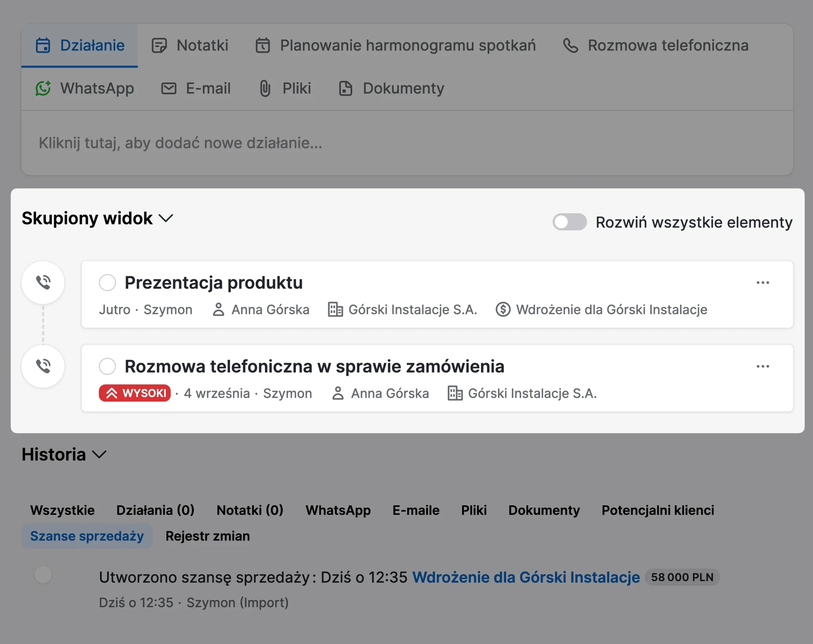Click the Działanie calendar icon

(43, 45)
